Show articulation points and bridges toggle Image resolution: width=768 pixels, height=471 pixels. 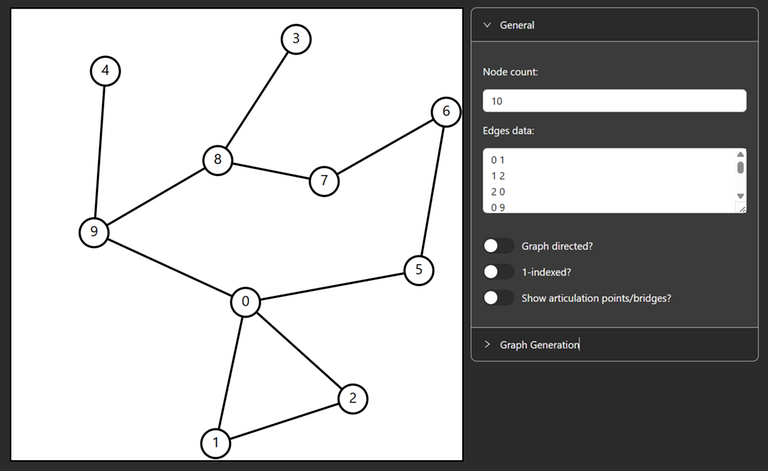[x=498, y=298]
